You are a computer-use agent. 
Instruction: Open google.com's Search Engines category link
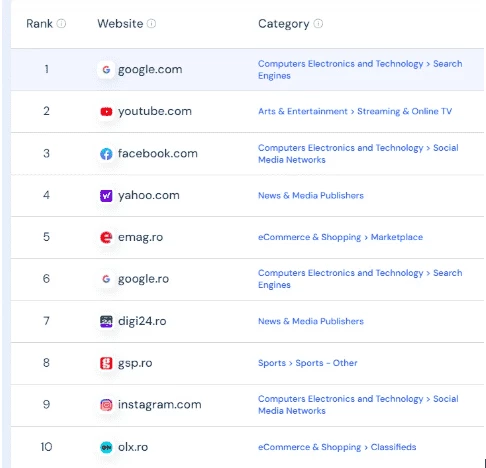pos(360,70)
